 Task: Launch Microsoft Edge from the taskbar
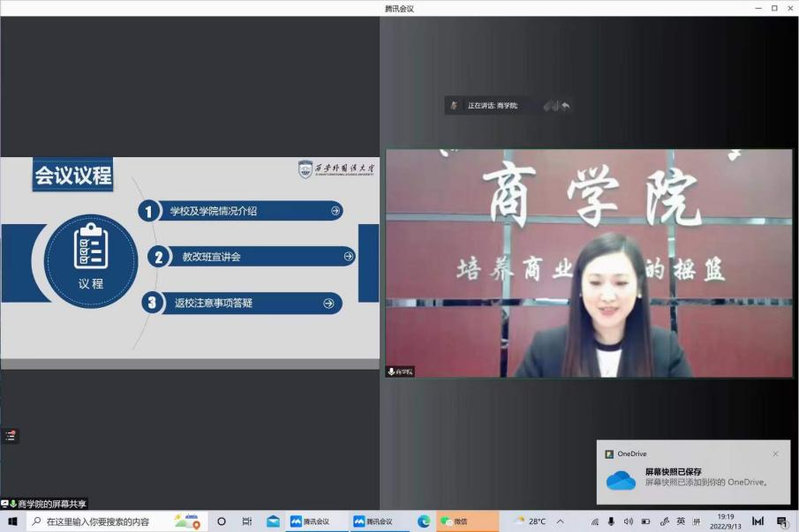[424, 521]
